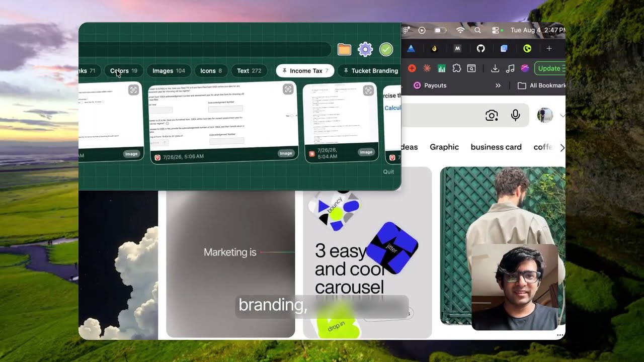Open the clip thumbnail dated 7/26/26, 5:06 AM

tap(224, 122)
